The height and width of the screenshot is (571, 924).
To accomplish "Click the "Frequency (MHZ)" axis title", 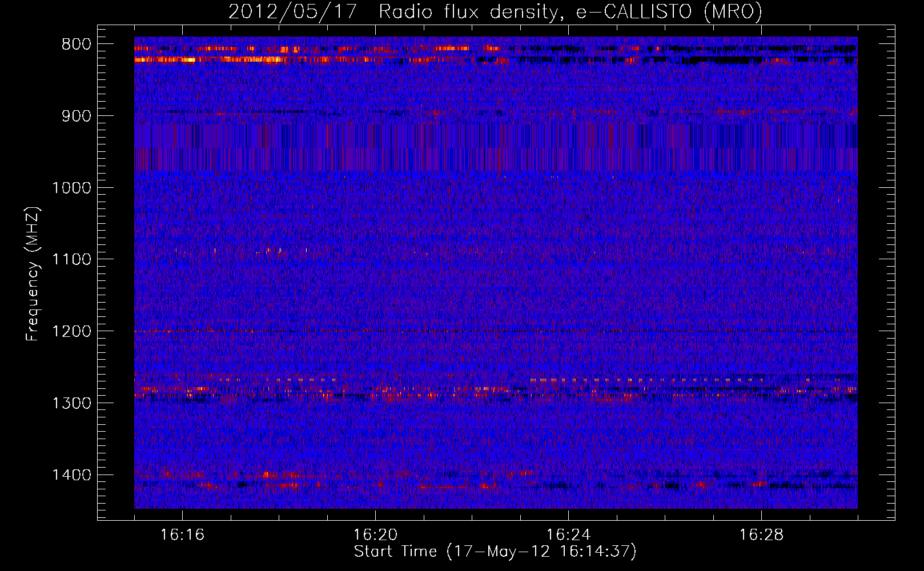I will click(33, 274).
